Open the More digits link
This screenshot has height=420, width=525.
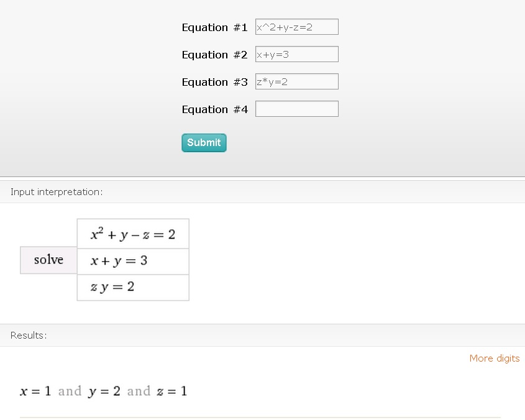pos(494,358)
